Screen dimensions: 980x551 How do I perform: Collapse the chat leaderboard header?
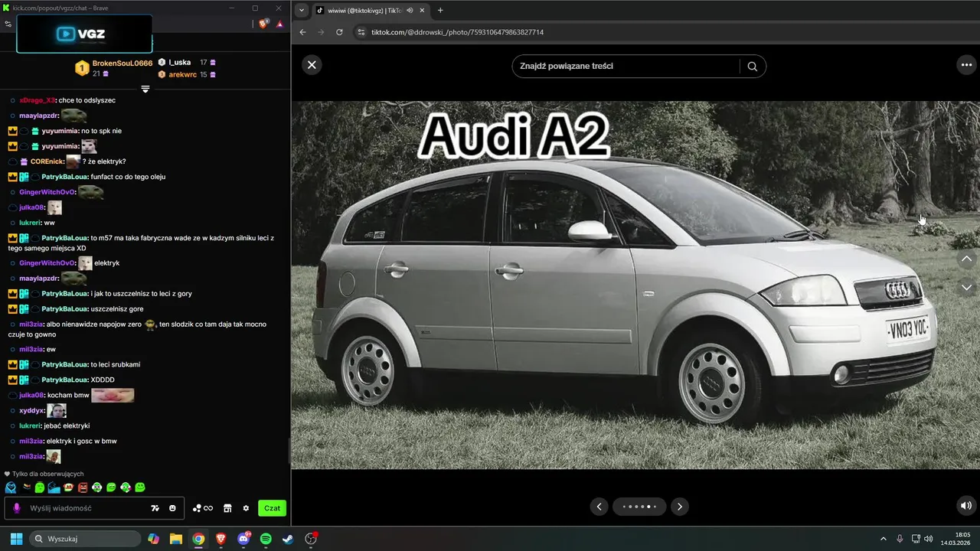[x=145, y=89]
